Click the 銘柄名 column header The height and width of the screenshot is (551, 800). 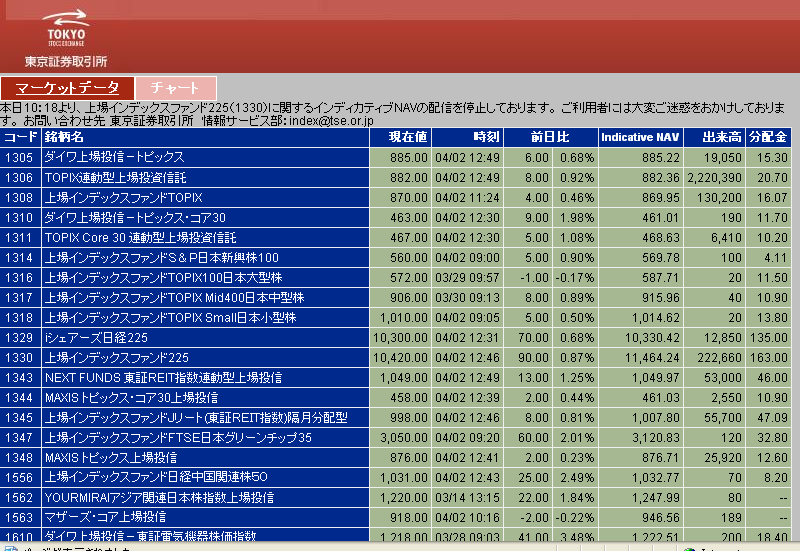tap(64, 137)
